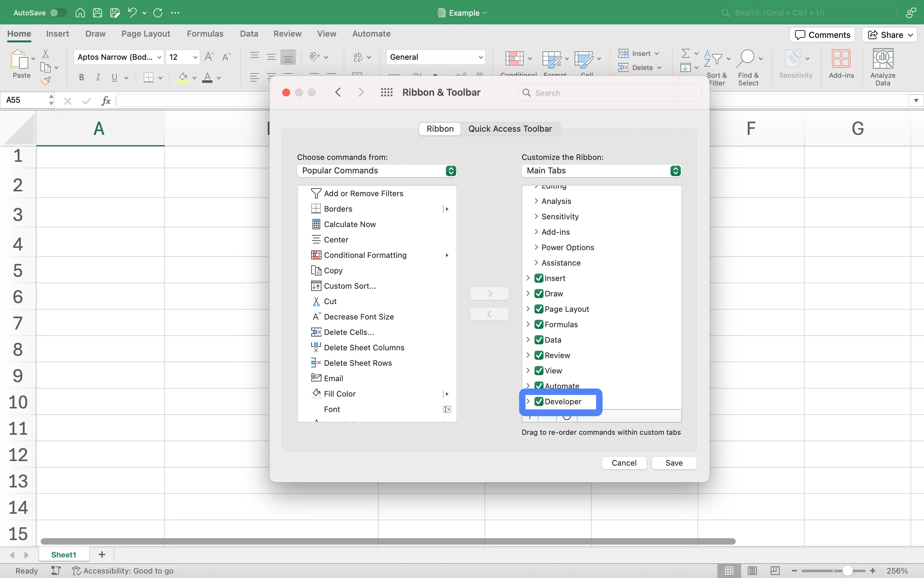Click the Conditional Formatting ribbon icon
The image size is (924, 578).
click(x=515, y=58)
